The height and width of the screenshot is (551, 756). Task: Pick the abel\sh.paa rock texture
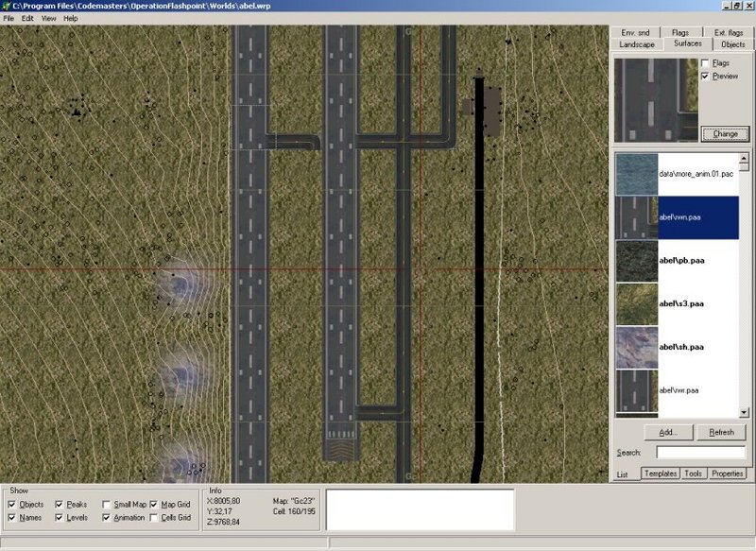(x=636, y=347)
